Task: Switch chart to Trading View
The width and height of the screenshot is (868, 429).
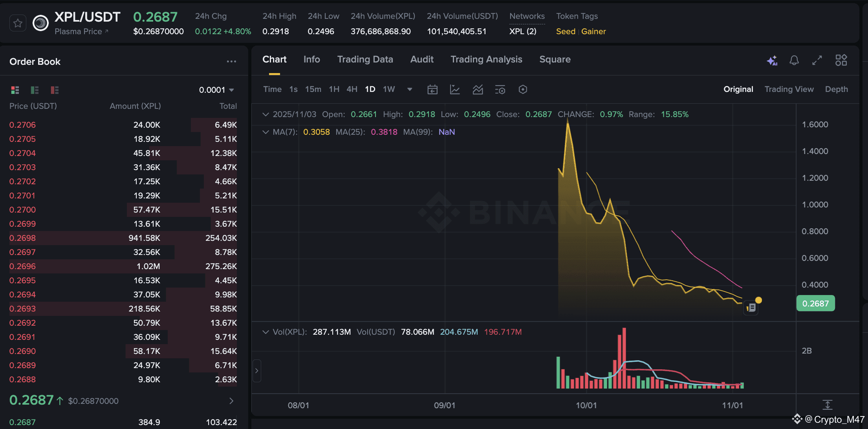Action: tap(789, 89)
